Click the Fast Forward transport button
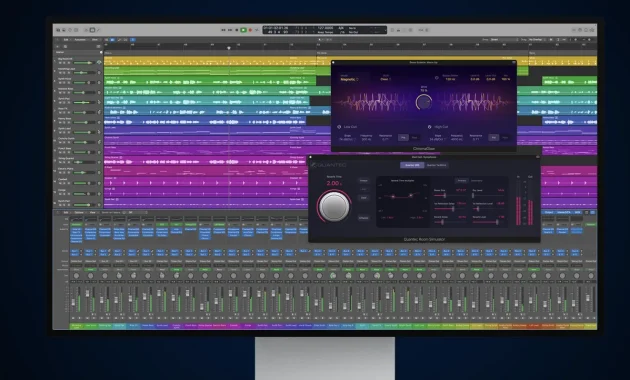630x380 pixels. (230, 30)
